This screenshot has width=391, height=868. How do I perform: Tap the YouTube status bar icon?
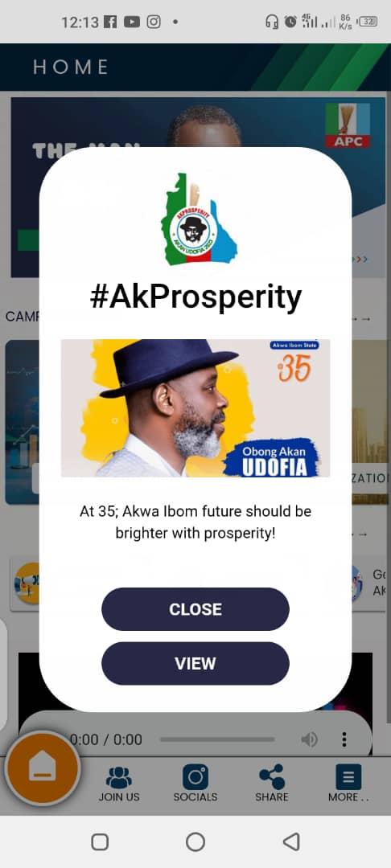pos(132,22)
